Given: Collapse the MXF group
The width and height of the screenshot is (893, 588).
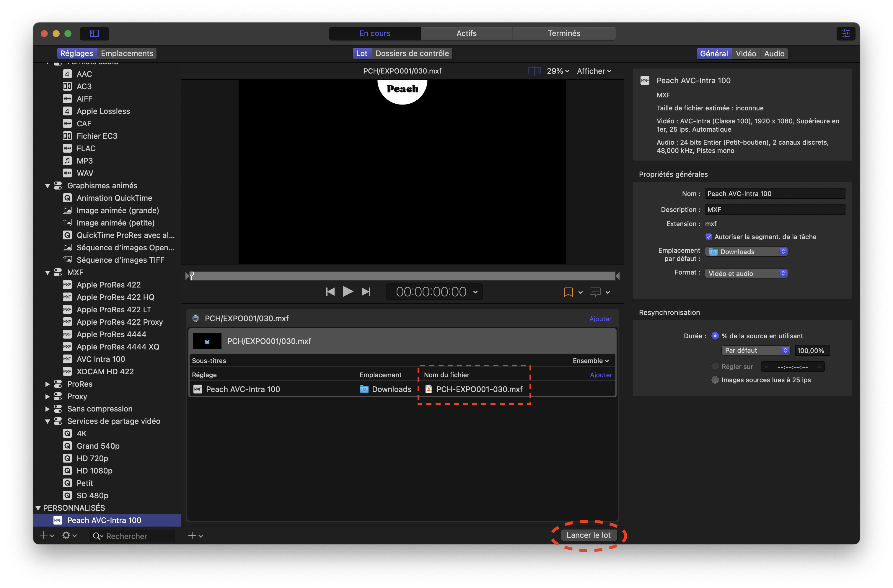Looking at the screenshot, I should tap(48, 273).
